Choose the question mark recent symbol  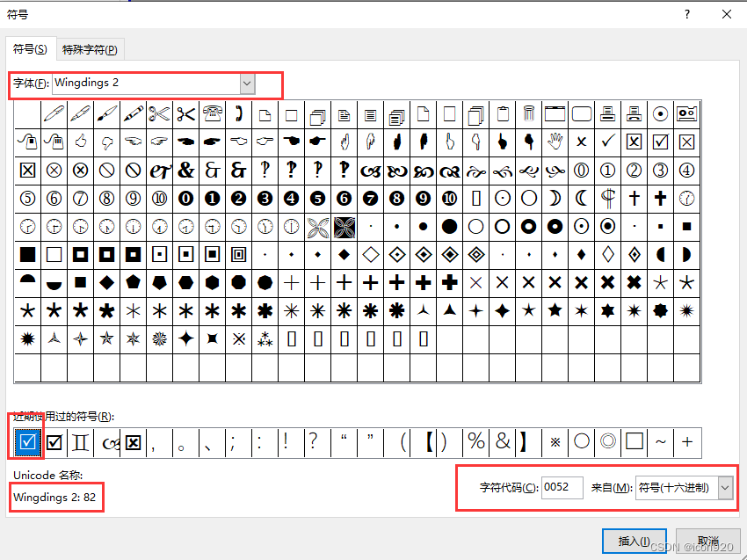313,442
